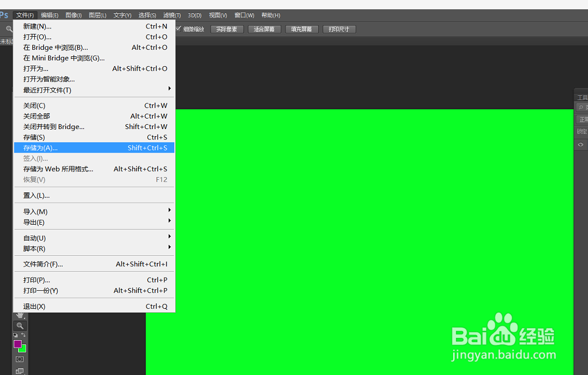Screen dimensions: 588x375
Task: Swap foreground and background colors icon
Action: tap(23, 335)
